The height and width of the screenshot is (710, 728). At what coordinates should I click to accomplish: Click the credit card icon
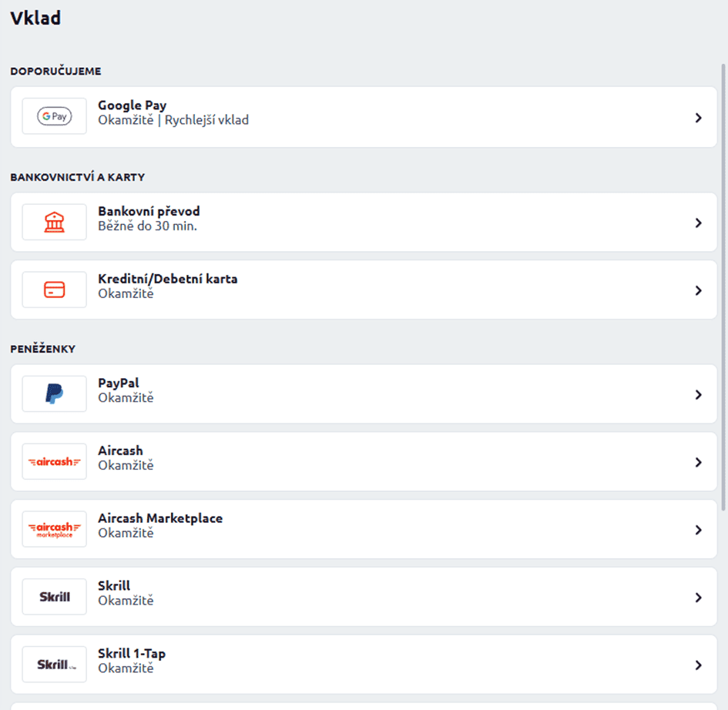(55, 290)
